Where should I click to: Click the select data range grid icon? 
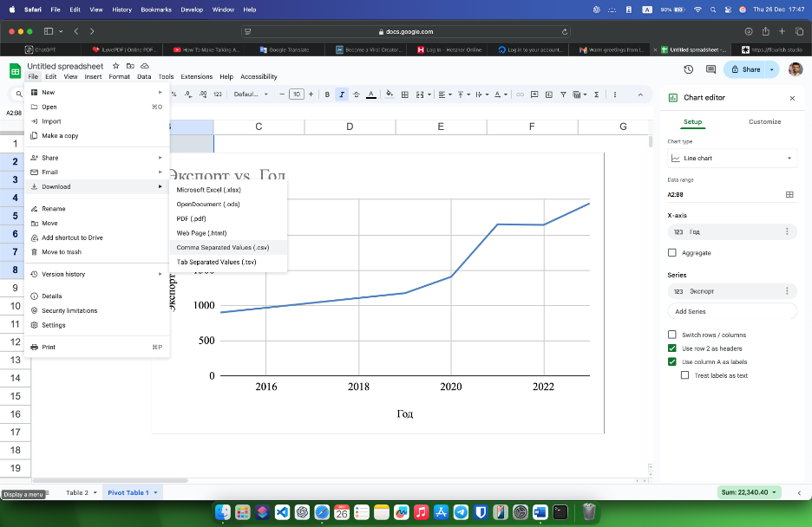tap(789, 194)
